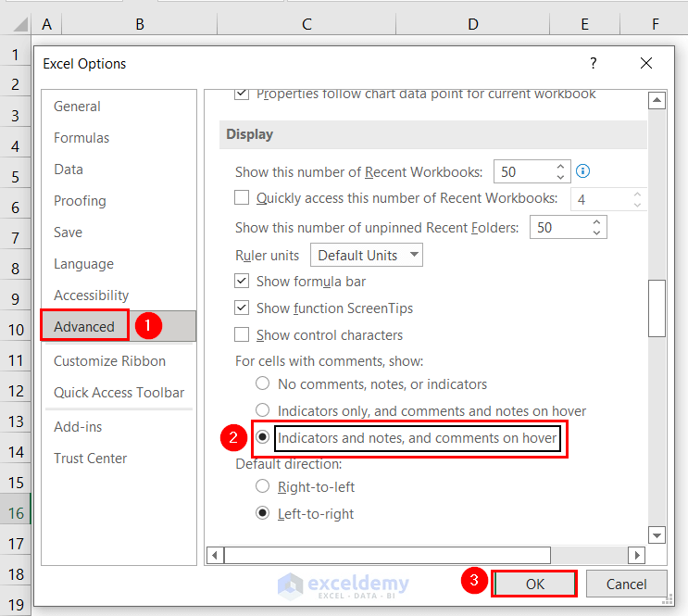Increase the Recent Workbooks count spinner
Image resolution: width=688 pixels, height=616 pixels.
pyautogui.click(x=560, y=167)
